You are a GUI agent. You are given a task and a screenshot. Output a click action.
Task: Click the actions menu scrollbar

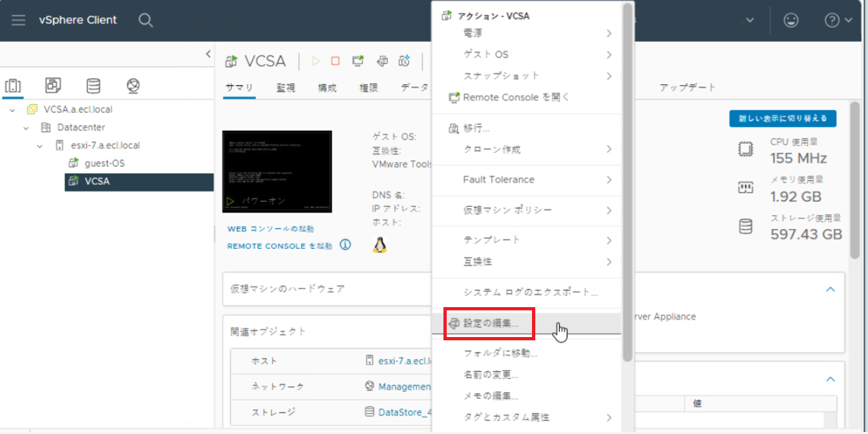pos(627,182)
